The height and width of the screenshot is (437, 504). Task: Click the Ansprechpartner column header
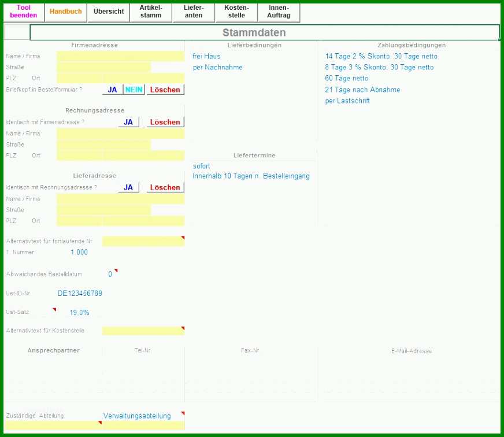click(53, 350)
